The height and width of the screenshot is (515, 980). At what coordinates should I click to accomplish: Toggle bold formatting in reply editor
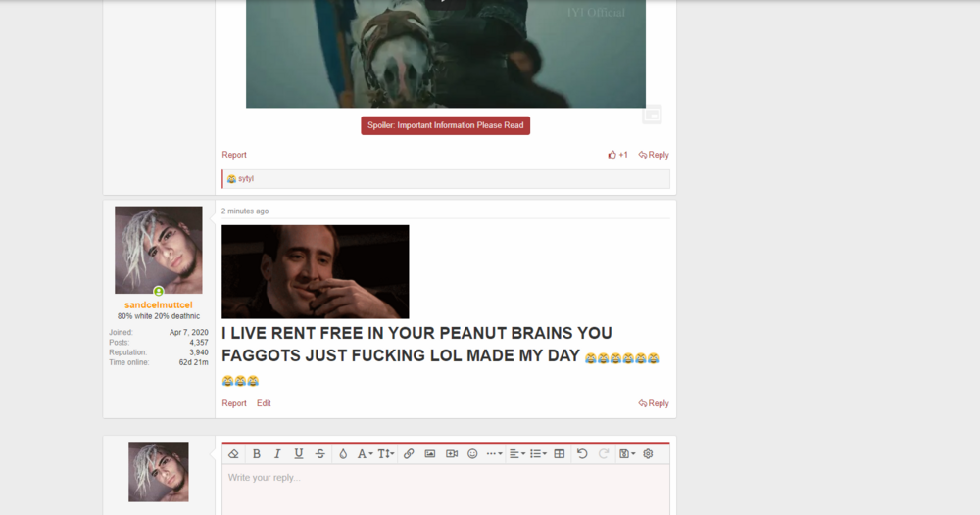(256, 454)
